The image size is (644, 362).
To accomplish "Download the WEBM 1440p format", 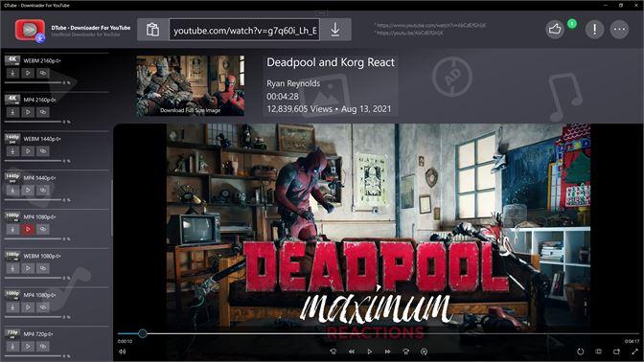I will click(12, 151).
